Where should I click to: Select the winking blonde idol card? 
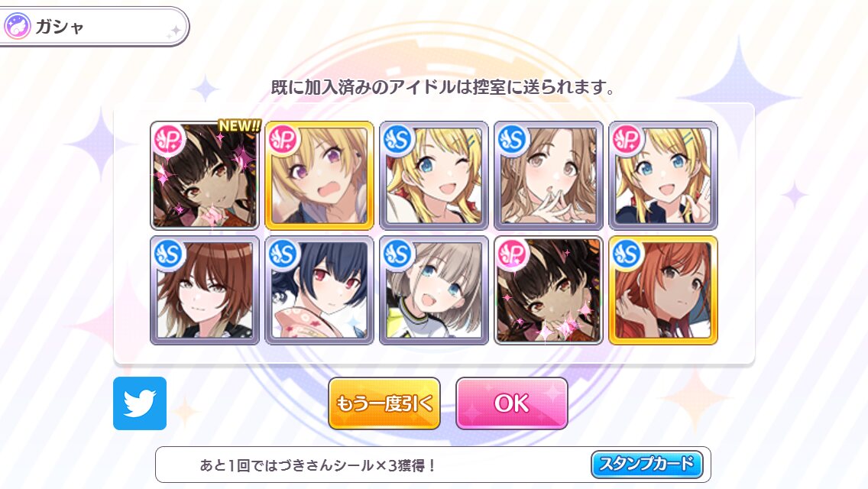(434, 175)
